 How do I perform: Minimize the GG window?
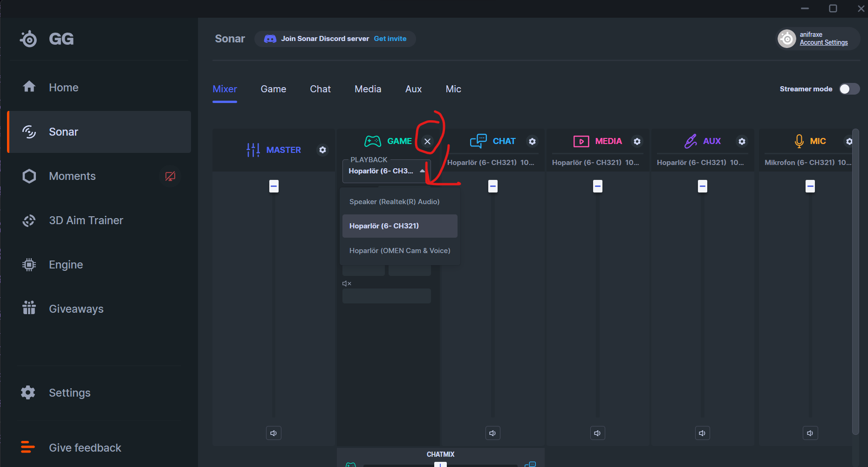tap(805, 8)
